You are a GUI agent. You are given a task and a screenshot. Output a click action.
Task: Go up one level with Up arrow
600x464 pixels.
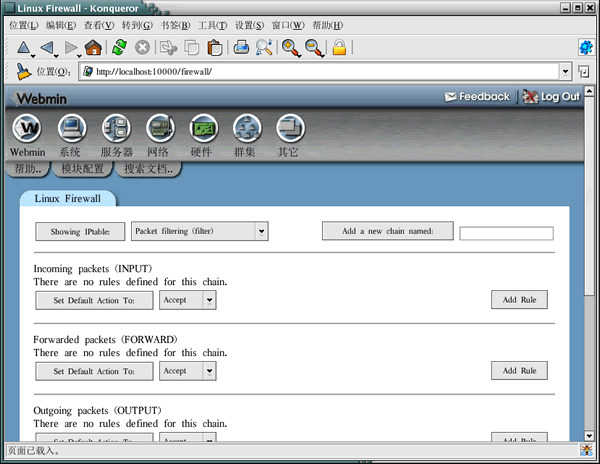pyautogui.click(x=23, y=48)
